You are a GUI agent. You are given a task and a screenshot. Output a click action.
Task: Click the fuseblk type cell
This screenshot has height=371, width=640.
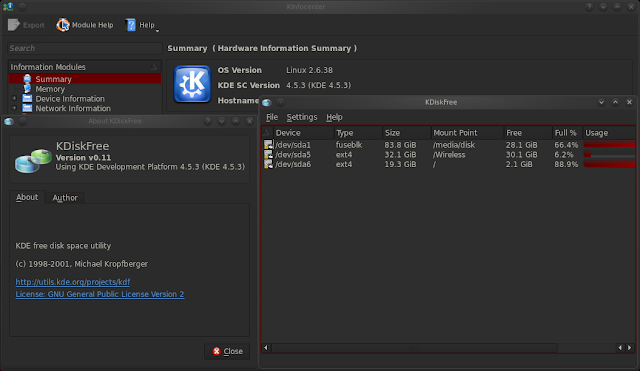point(349,145)
